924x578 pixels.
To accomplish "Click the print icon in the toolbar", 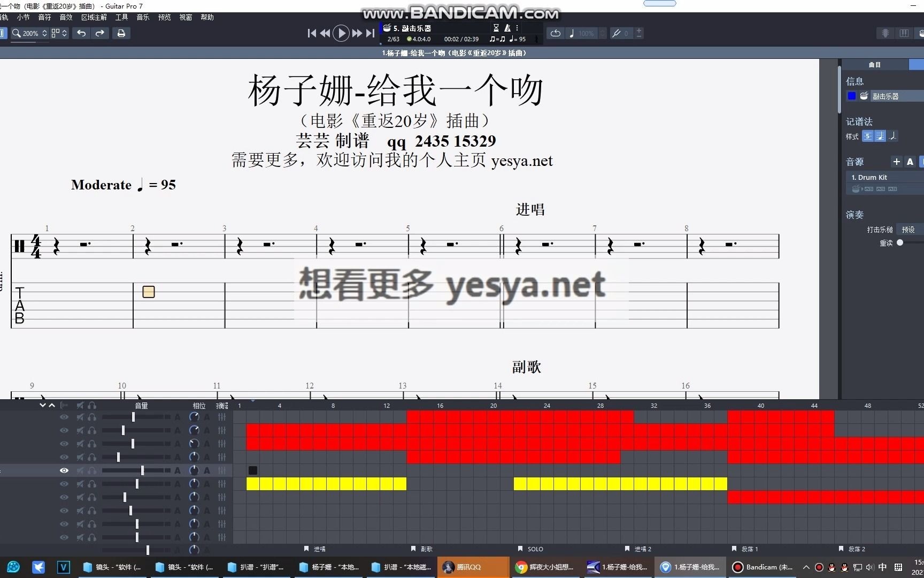I will coord(121,33).
